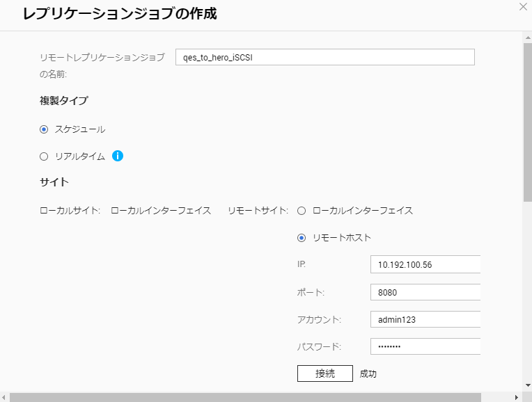Viewport: 532px width, 402px height.
Task: Close the レプリケーションジョブの作成 dialog
Action: click(x=523, y=7)
